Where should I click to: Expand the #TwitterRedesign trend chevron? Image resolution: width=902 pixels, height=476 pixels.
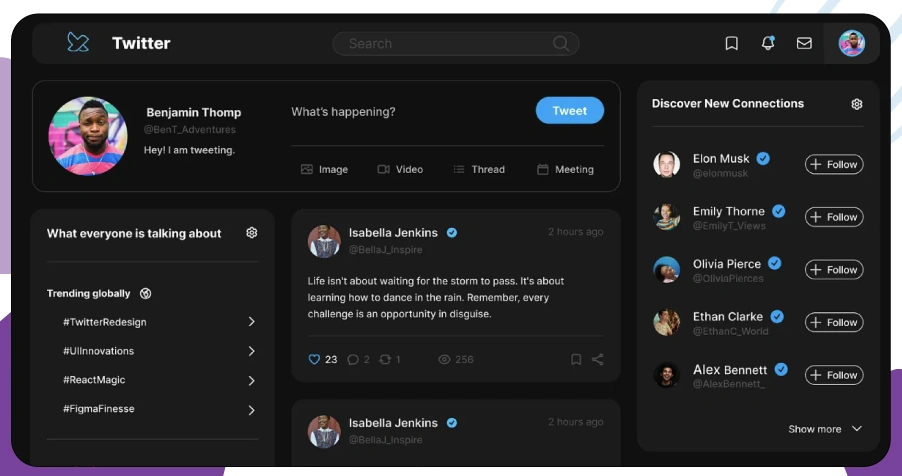point(251,322)
